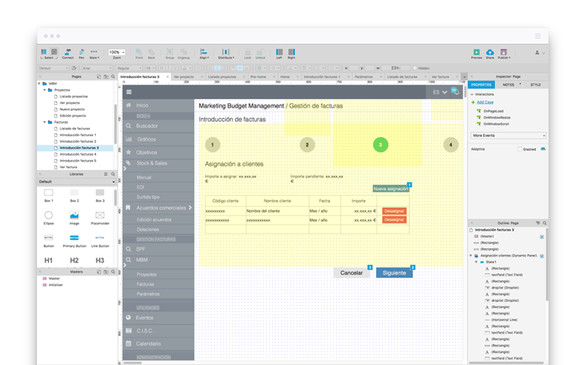Switch to the STYLE inspector tab

tap(535, 85)
